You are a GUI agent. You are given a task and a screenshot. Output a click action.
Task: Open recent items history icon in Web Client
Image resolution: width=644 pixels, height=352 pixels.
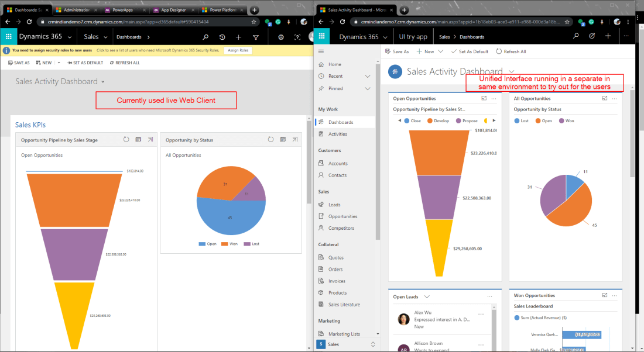coord(222,37)
